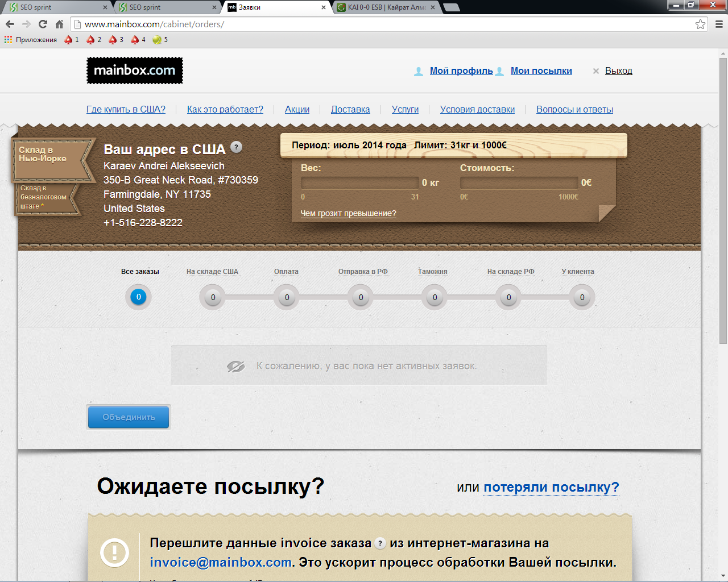Close the KAI 0-0 ESB tab
Image resolution: width=728 pixels, height=582 pixels.
[x=433, y=7]
